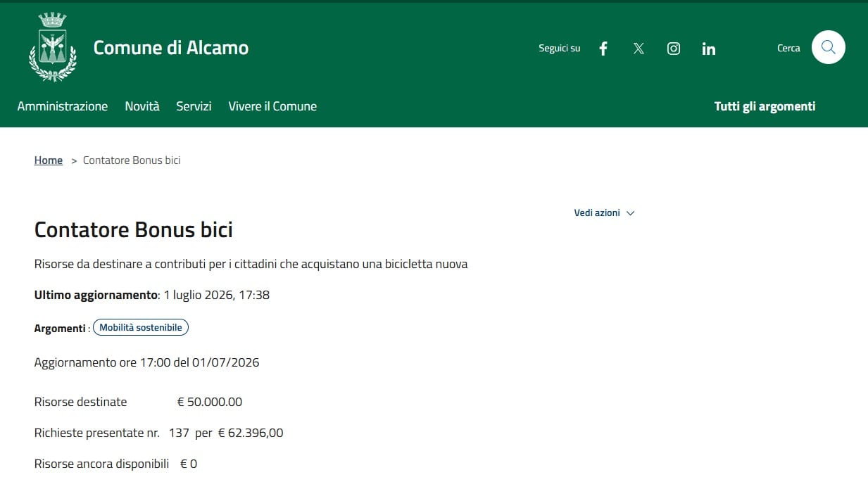The width and height of the screenshot is (868, 482).
Task: Open the Servizi menu item
Action: point(194,106)
